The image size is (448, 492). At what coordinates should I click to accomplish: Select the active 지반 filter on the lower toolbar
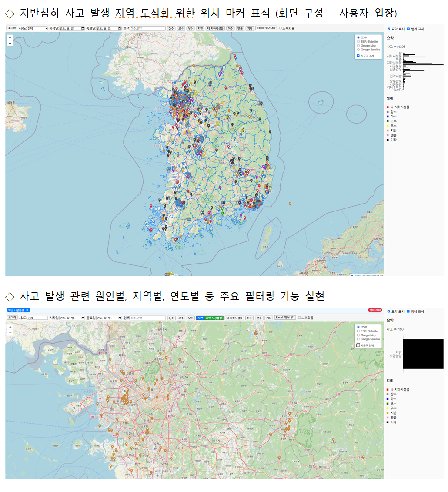click(200, 317)
